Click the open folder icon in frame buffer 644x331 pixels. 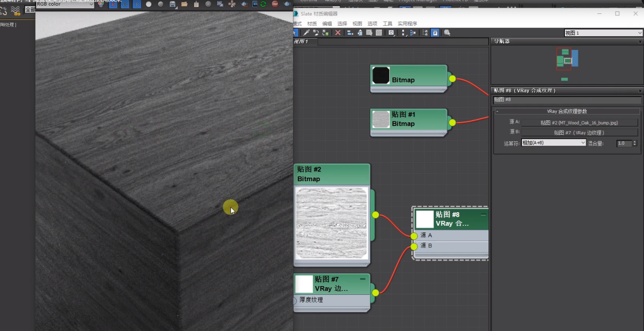click(x=184, y=4)
